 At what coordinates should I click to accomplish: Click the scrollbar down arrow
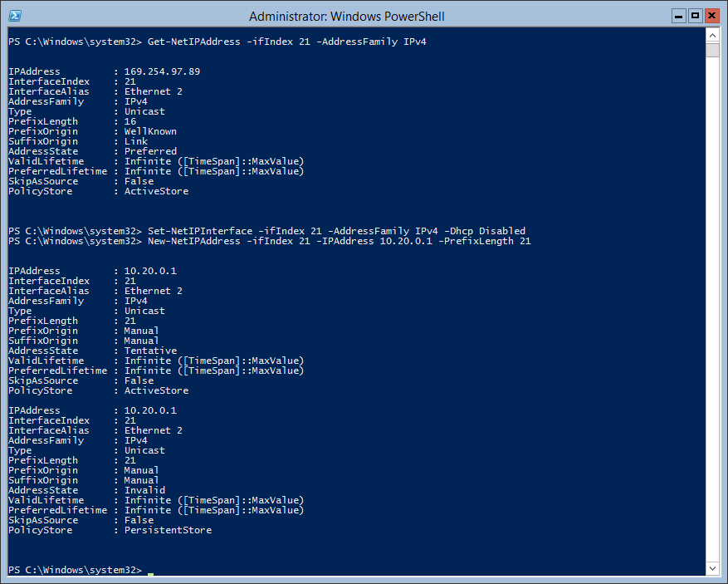[712, 567]
